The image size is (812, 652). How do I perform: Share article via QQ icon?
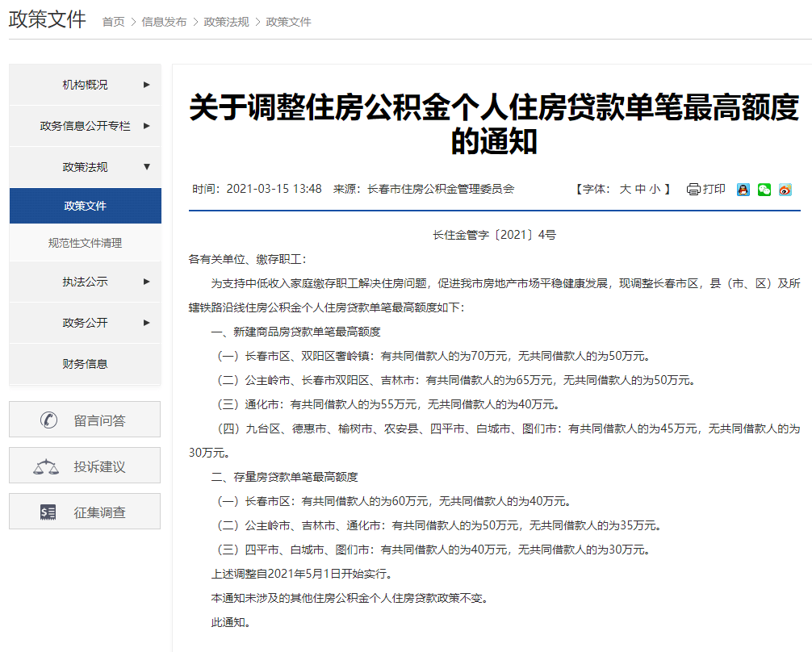click(743, 190)
